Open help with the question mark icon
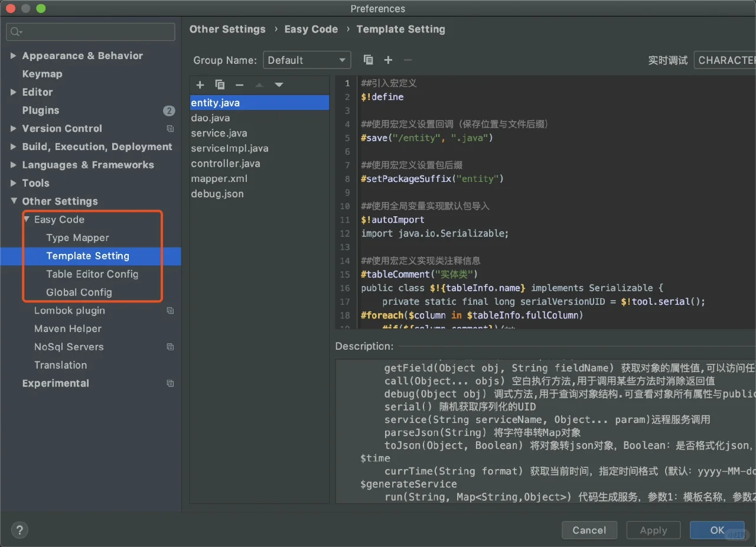The height and width of the screenshot is (547, 756). coord(19,530)
